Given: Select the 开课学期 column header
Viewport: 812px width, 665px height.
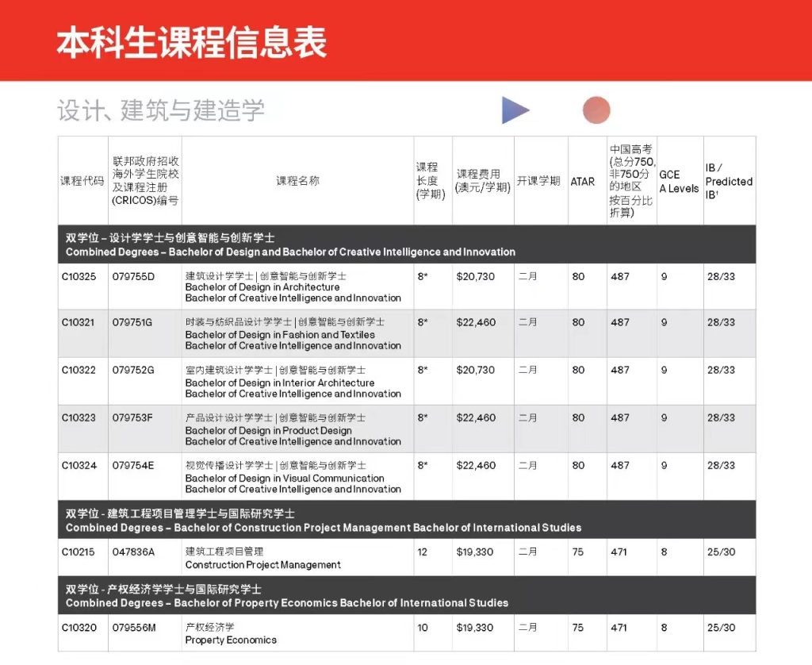Looking at the screenshot, I should pos(539,181).
